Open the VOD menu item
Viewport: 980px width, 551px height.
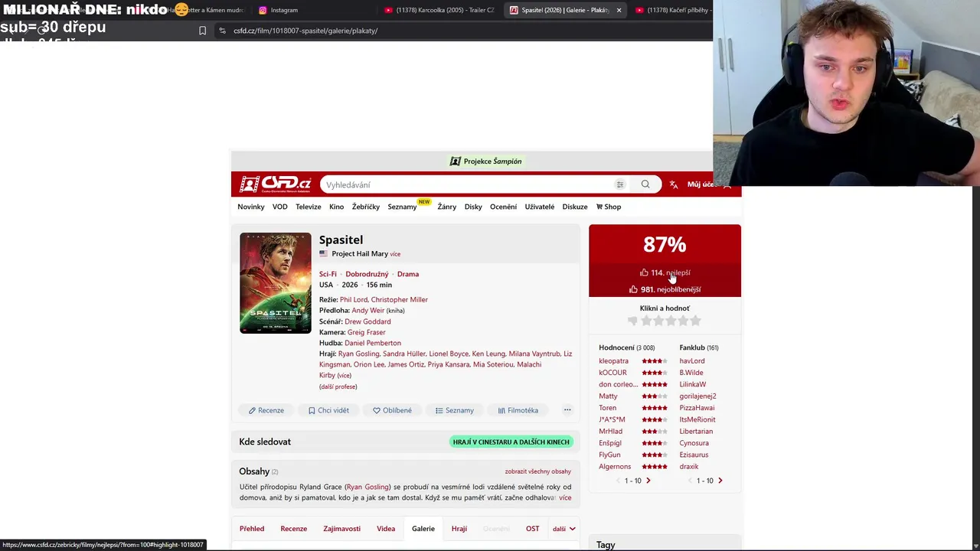pyautogui.click(x=280, y=207)
